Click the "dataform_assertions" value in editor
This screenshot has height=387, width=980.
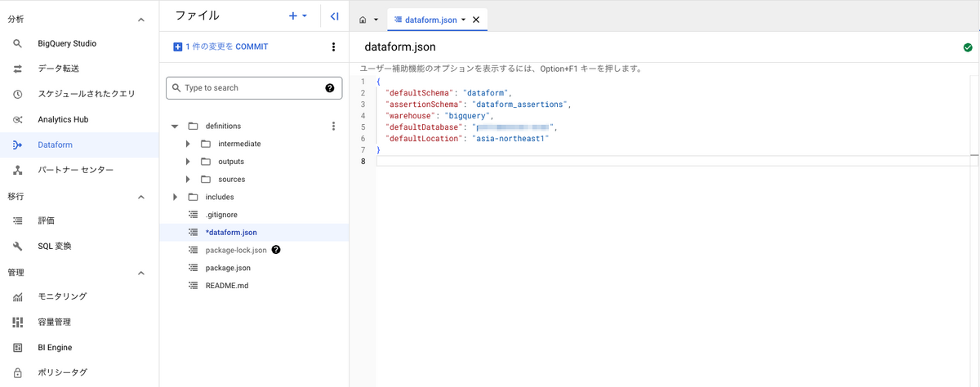click(519, 105)
